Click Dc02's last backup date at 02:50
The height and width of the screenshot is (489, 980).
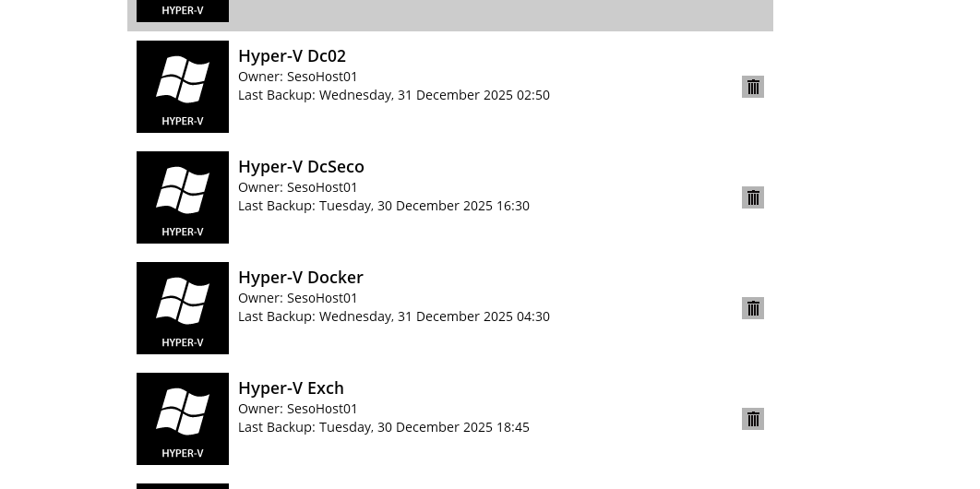tap(434, 95)
